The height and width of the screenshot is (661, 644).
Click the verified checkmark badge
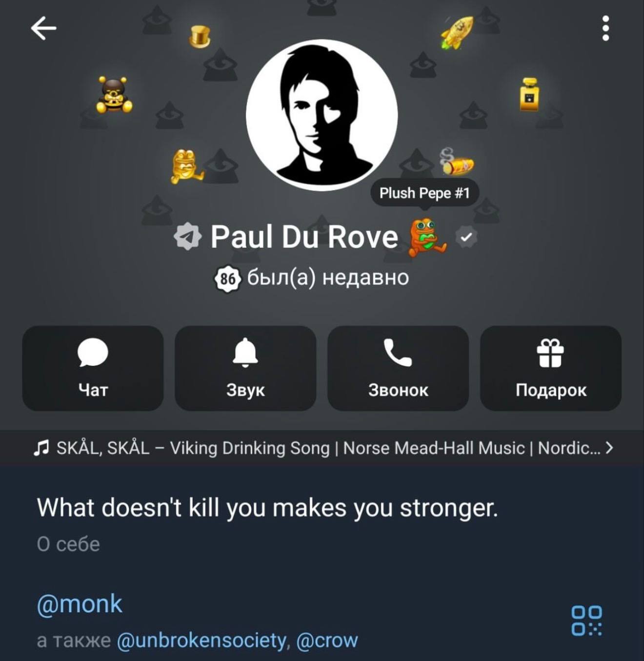(466, 237)
